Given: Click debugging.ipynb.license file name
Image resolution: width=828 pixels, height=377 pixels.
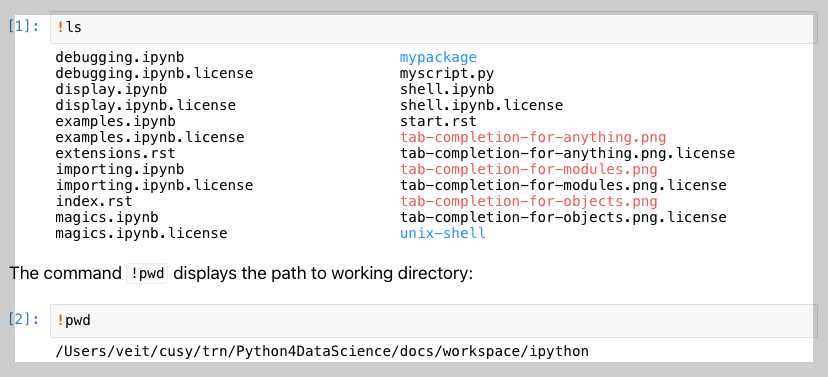Looking at the screenshot, I should tap(154, 73).
